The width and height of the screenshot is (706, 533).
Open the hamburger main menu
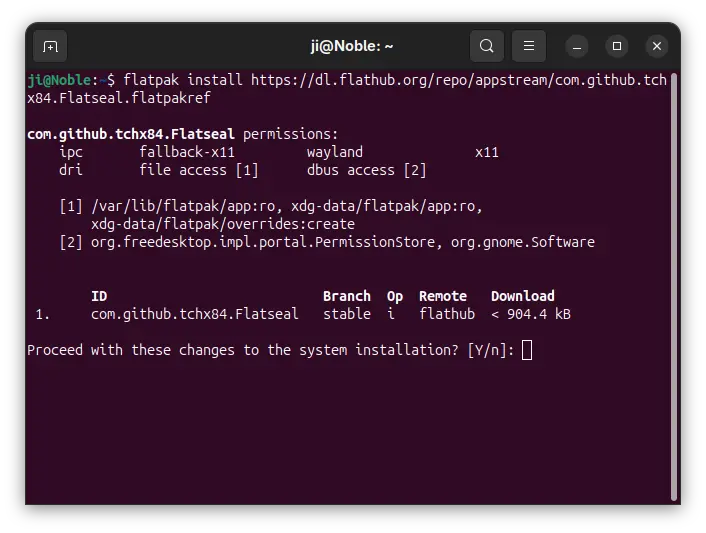click(x=529, y=46)
